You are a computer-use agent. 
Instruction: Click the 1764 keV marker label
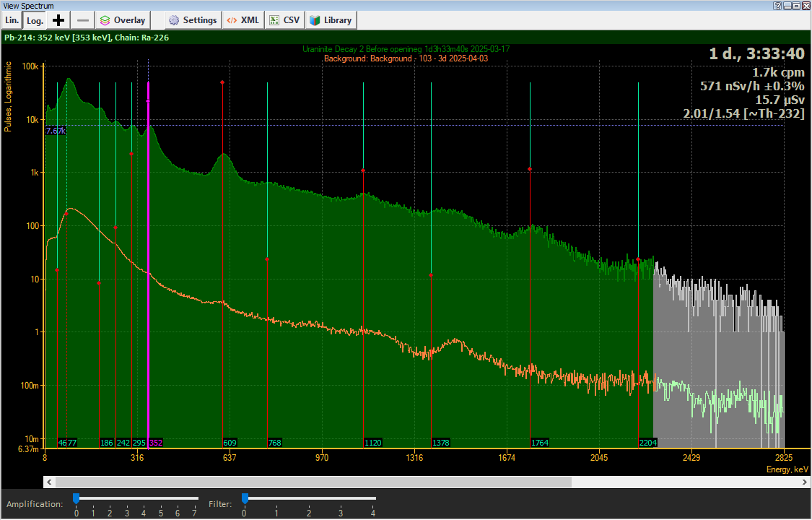[540, 443]
